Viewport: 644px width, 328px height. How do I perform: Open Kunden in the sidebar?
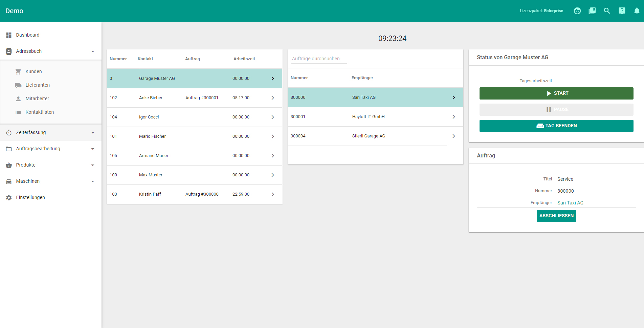(x=34, y=72)
